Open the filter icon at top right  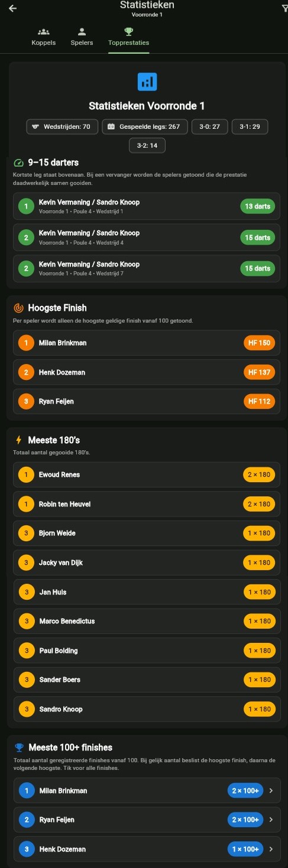click(x=284, y=8)
